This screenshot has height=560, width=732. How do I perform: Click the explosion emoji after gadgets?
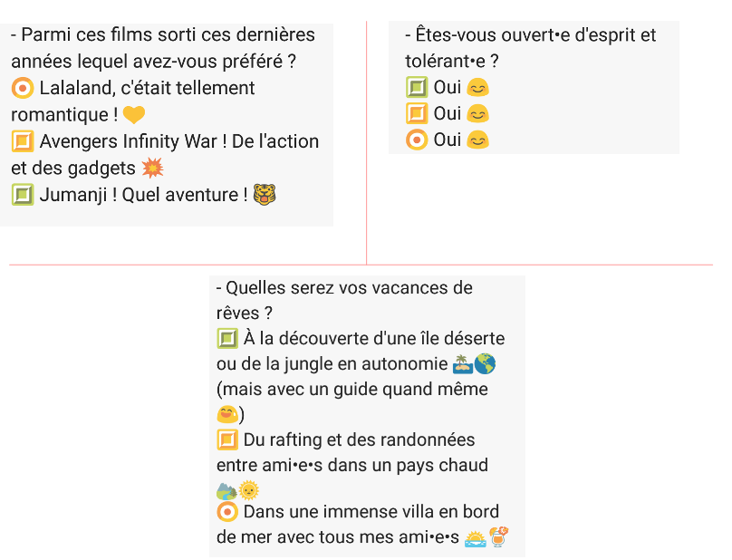click(153, 169)
